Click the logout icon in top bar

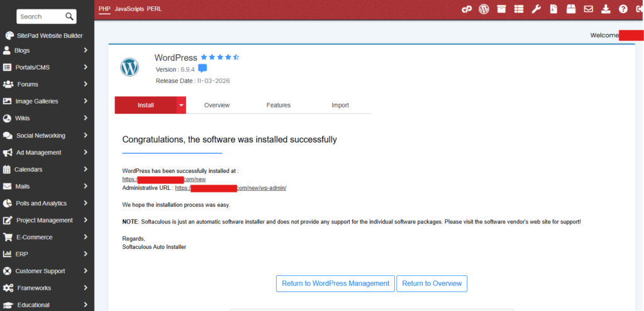(x=639, y=9)
